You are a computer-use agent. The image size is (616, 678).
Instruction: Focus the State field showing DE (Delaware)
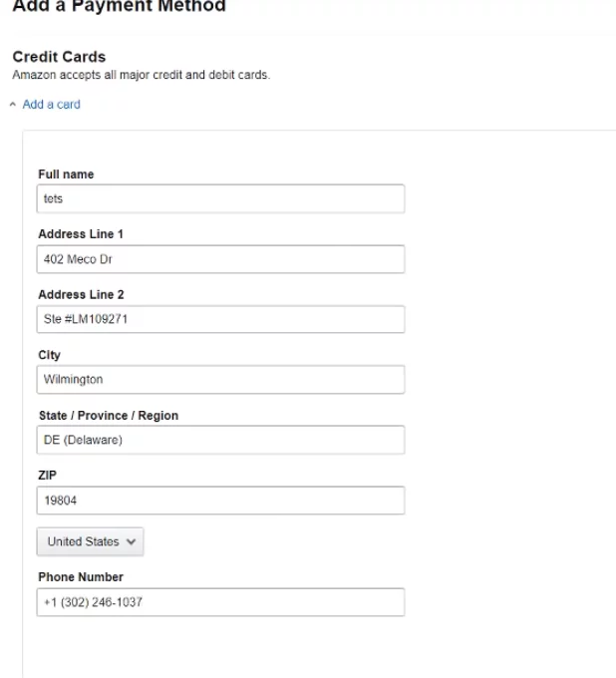(x=220, y=440)
